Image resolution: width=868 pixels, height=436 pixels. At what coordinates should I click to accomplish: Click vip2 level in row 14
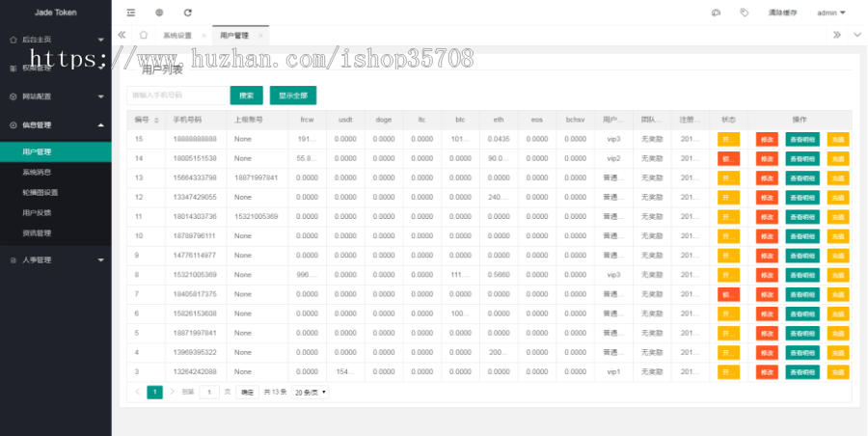[x=613, y=158]
